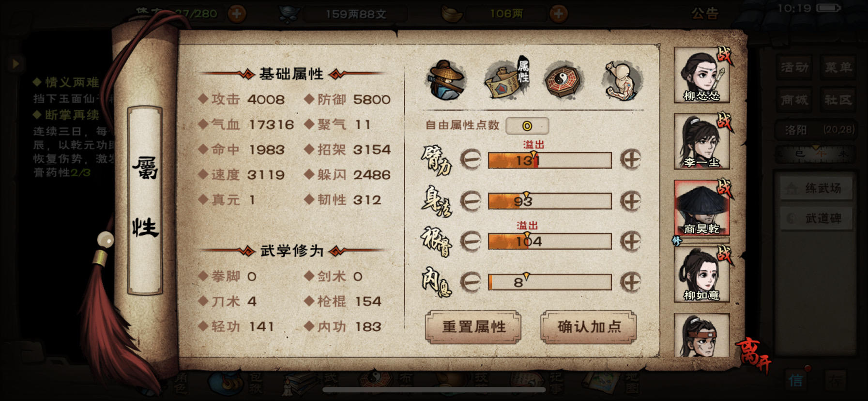Open the meridian body figure tab

[x=623, y=80]
